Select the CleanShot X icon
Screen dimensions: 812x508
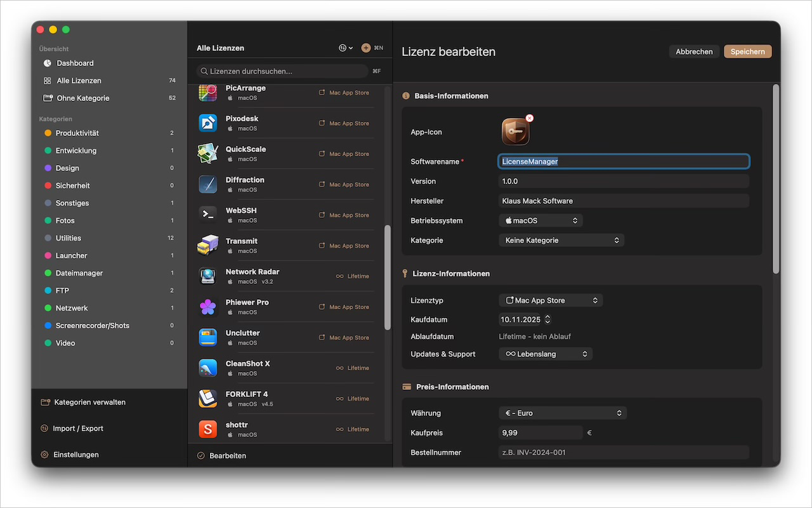(x=208, y=368)
